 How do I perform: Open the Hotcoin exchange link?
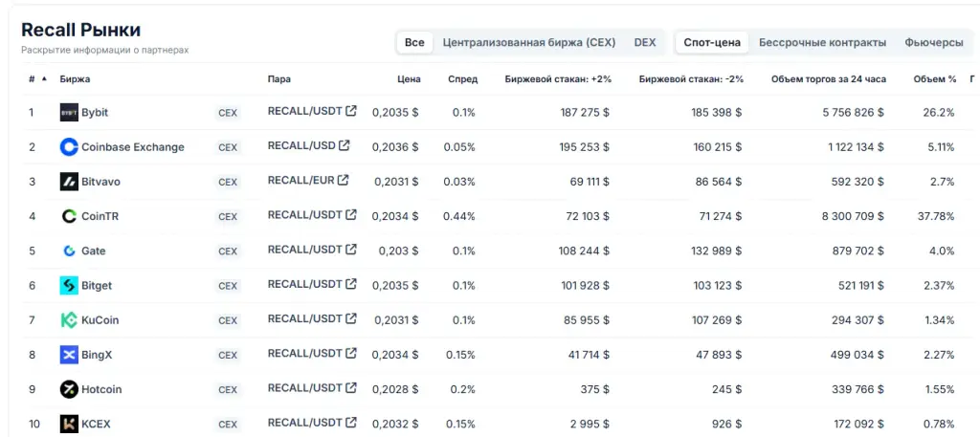point(101,389)
